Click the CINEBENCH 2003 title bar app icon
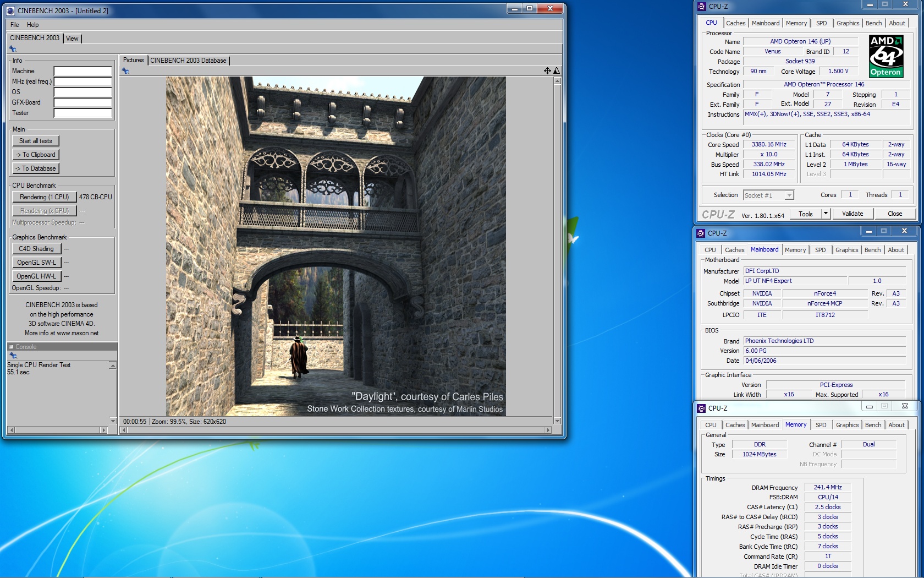This screenshot has width=924, height=578. pyautogui.click(x=10, y=10)
